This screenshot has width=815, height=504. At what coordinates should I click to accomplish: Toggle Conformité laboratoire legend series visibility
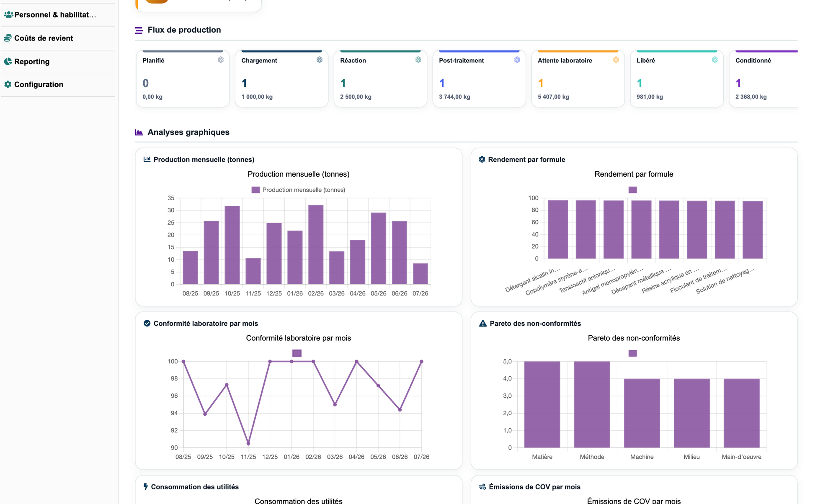click(x=297, y=353)
